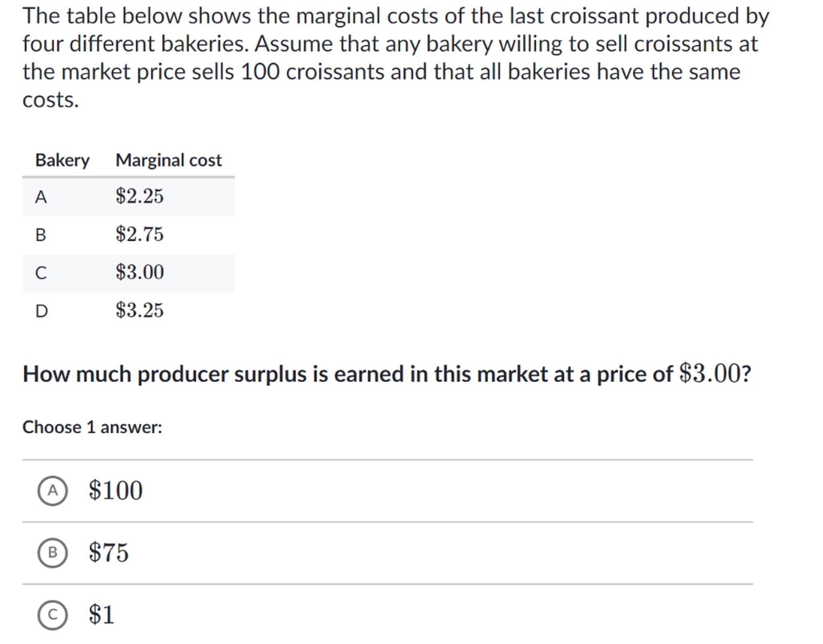Image resolution: width=823 pixels, height=644 pixels.
Task: Select answer choice C radio circle
Action: [52, 615]
